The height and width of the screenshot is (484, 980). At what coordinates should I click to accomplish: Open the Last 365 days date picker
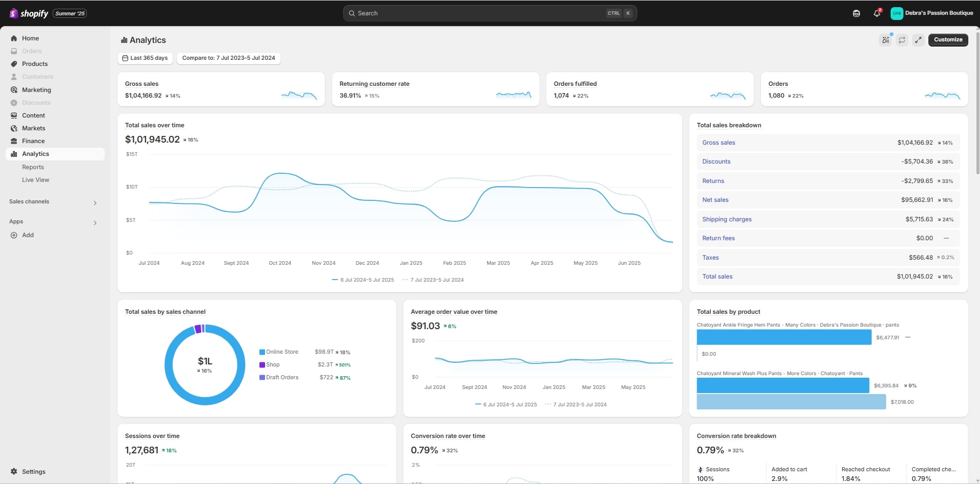pos(145,58)
